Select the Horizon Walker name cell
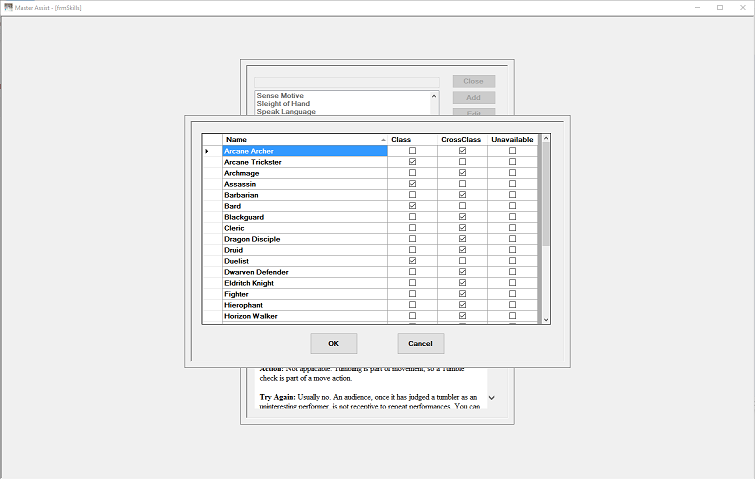This screenshot has height=479, width=755. click(305, 316)
